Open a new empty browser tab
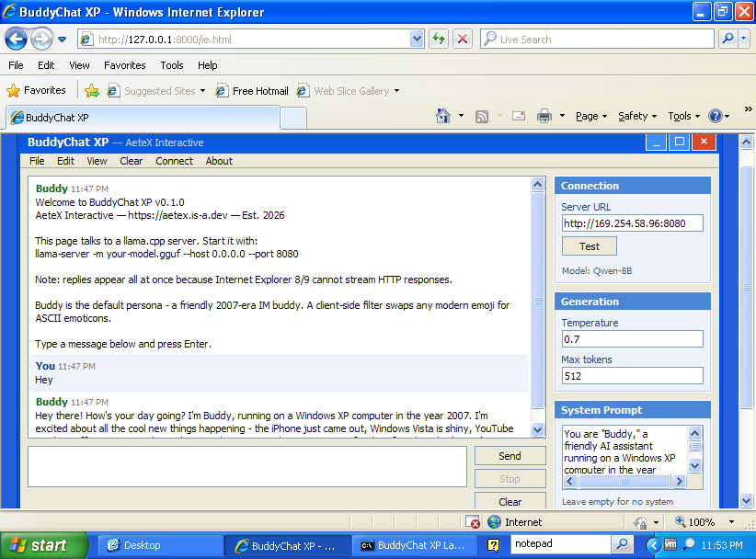The width and height of the screenshot is (756, 559). [293, 118]
